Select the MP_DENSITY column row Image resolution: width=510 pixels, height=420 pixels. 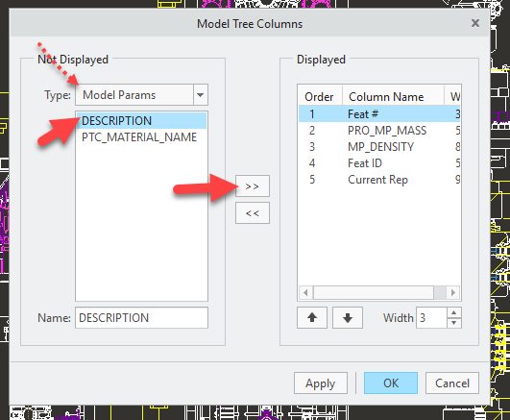379,147
